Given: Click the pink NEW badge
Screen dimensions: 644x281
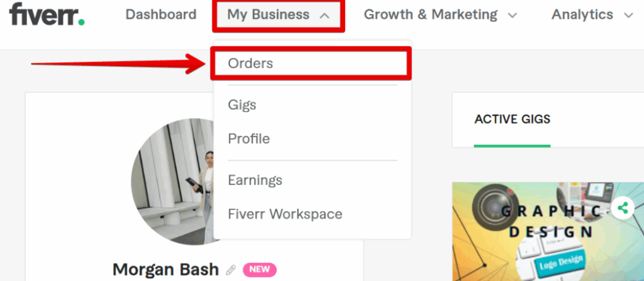Looking at the screenshot, I should [x=260, y=270].
